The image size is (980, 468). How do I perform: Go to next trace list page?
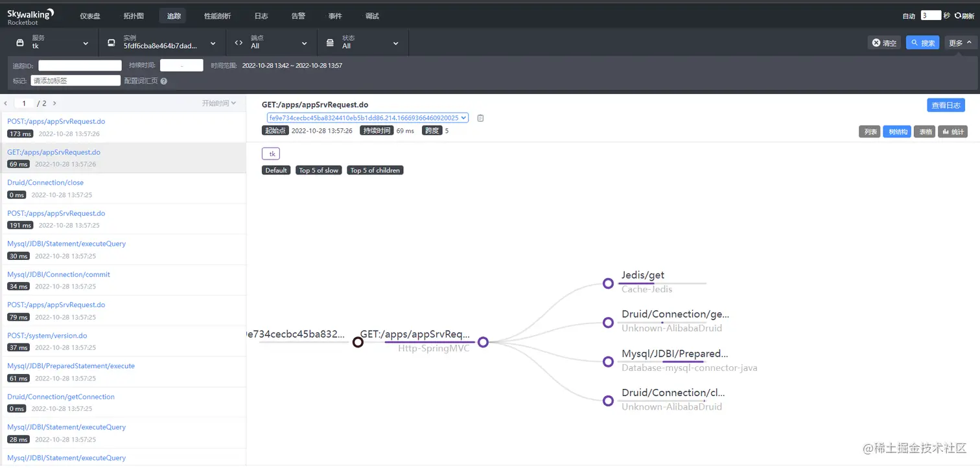click(54, 103)
